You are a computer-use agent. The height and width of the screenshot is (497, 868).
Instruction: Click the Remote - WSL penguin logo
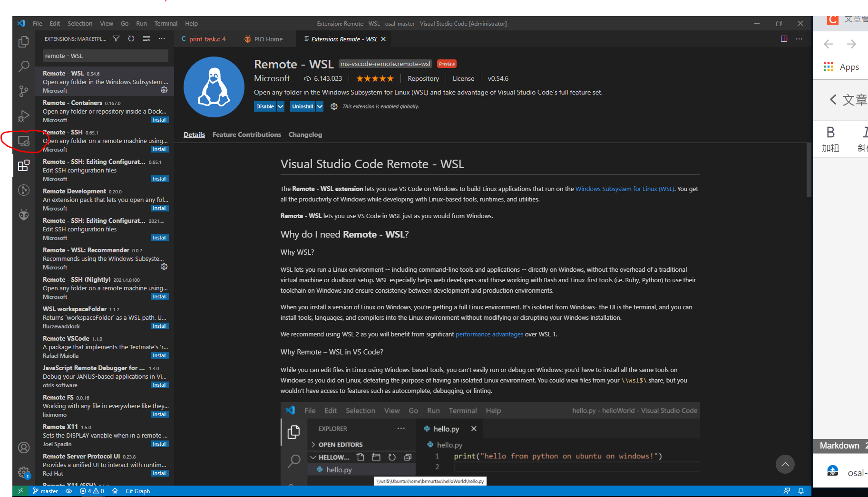[214, 87]
